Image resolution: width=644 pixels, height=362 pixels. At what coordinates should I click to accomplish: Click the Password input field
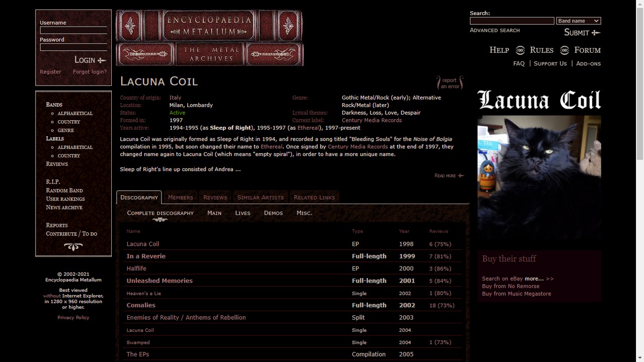pos(73,47)
